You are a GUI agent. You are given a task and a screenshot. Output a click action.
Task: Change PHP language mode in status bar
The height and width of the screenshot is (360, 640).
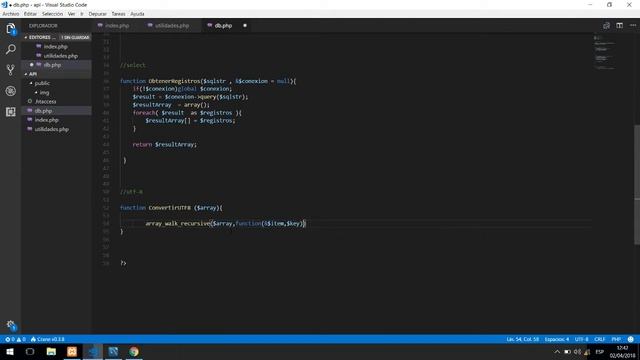tap(616, 339)
